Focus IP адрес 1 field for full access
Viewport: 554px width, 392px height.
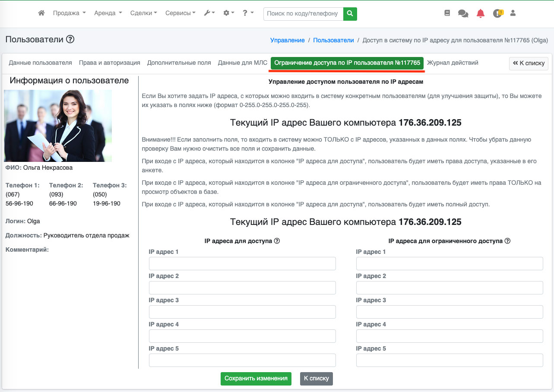point(242,264)
